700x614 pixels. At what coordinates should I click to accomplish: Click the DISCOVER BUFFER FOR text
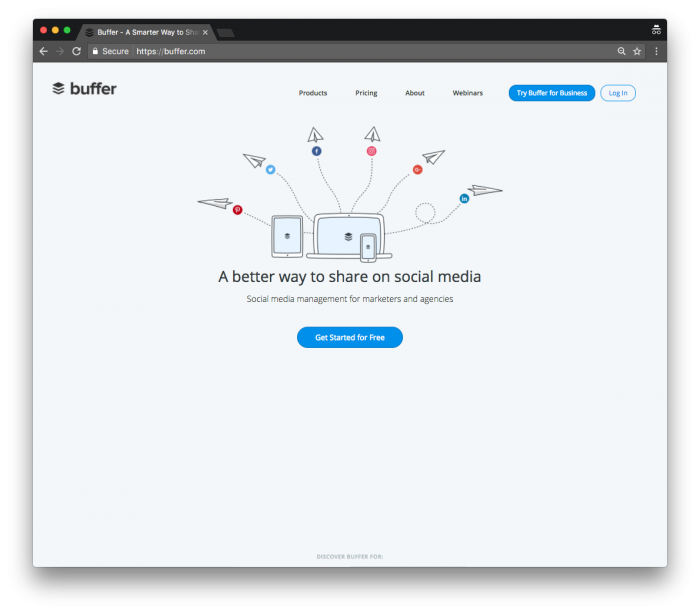tap(350, 556)
